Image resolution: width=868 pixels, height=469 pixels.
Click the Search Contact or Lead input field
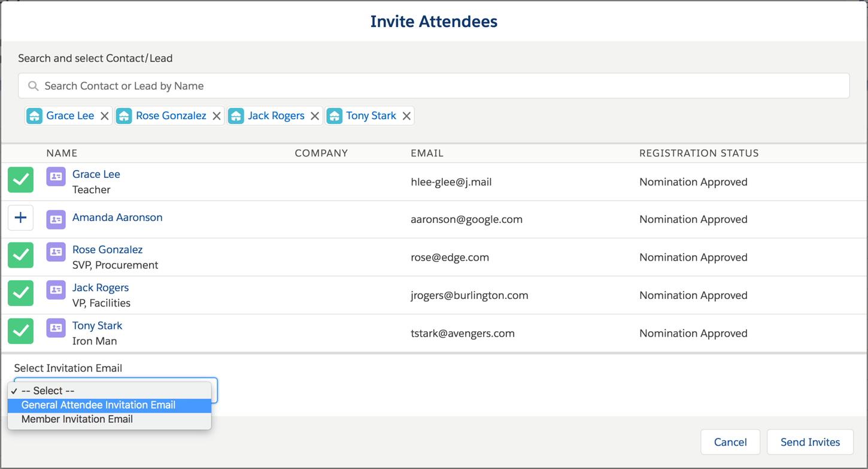[239, 86]
